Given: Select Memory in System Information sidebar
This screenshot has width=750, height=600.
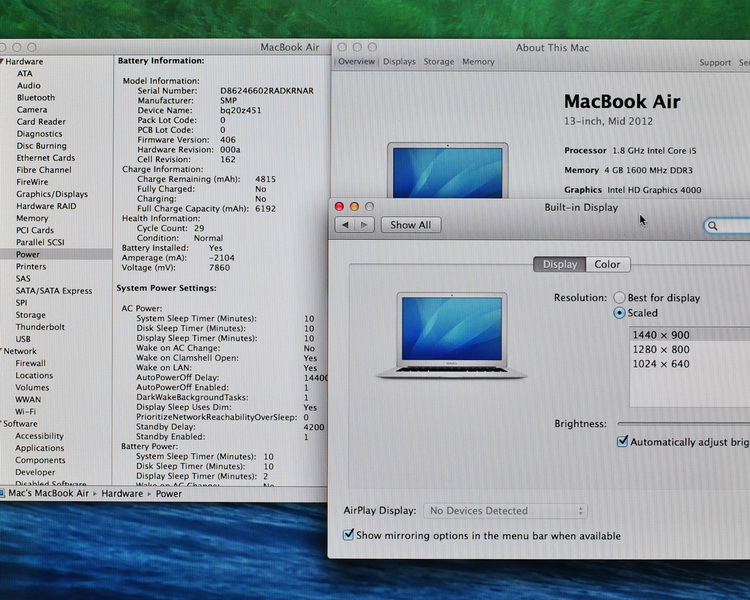Looking at the screenshot, I should tap(32, 218).
